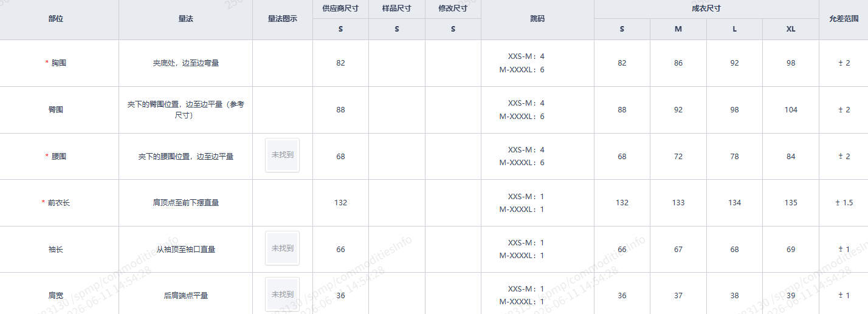Select the 臀围 row label cell

59,110
